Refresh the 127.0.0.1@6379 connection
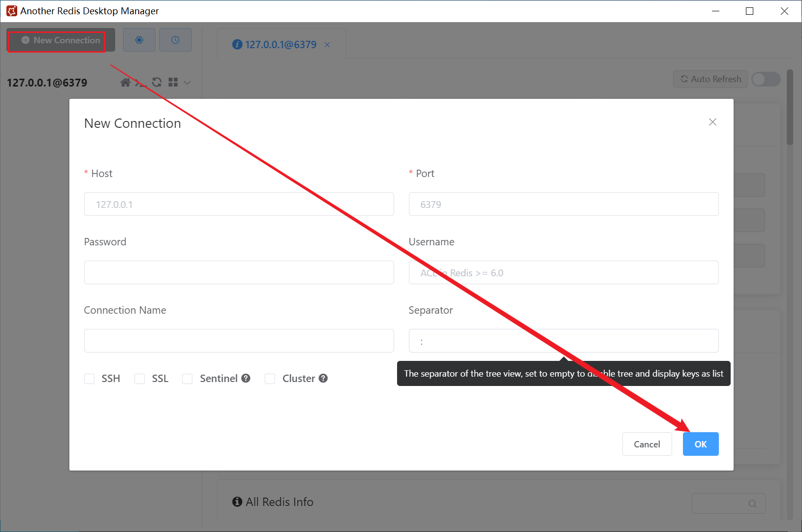The image size is (802, 532). [157, 82]
